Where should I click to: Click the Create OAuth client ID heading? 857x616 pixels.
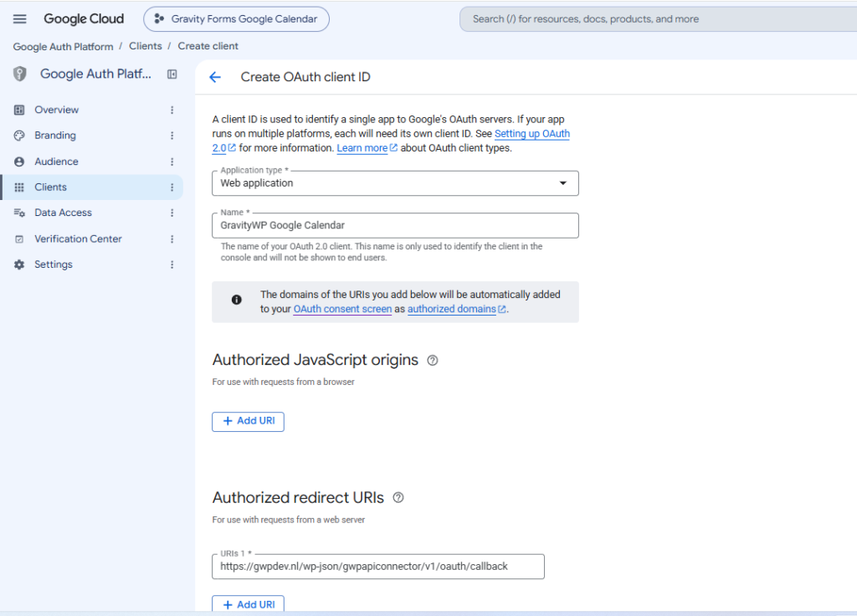[305, 77]
